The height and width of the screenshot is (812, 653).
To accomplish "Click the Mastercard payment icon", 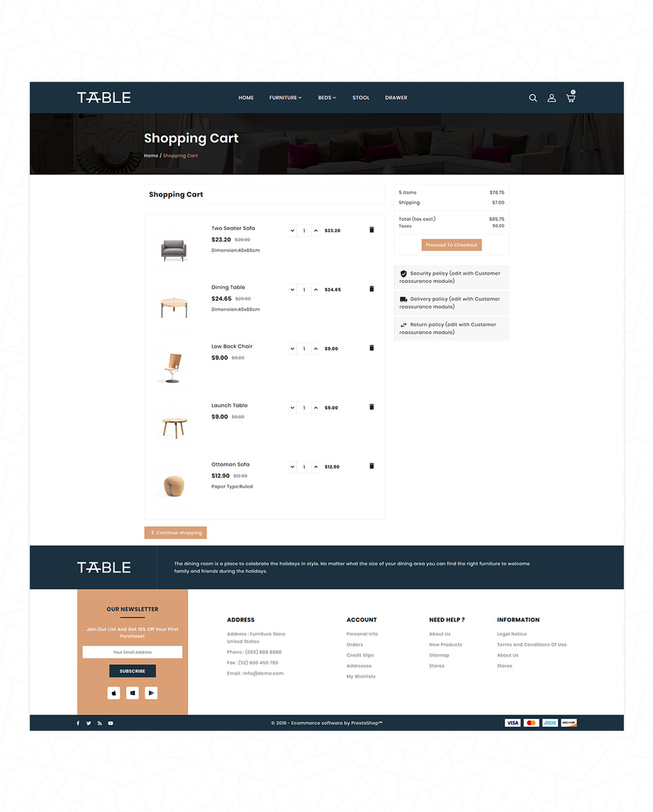I will [531, 723].
